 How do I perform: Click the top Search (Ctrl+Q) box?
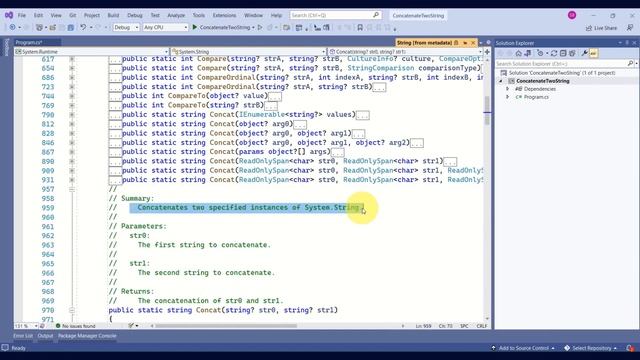[336, 15]
